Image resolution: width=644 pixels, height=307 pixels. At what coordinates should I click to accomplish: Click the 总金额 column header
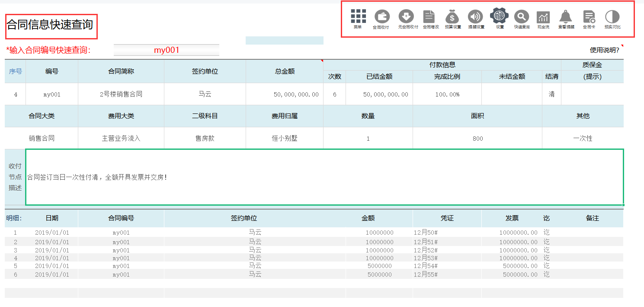click(285, 71)
